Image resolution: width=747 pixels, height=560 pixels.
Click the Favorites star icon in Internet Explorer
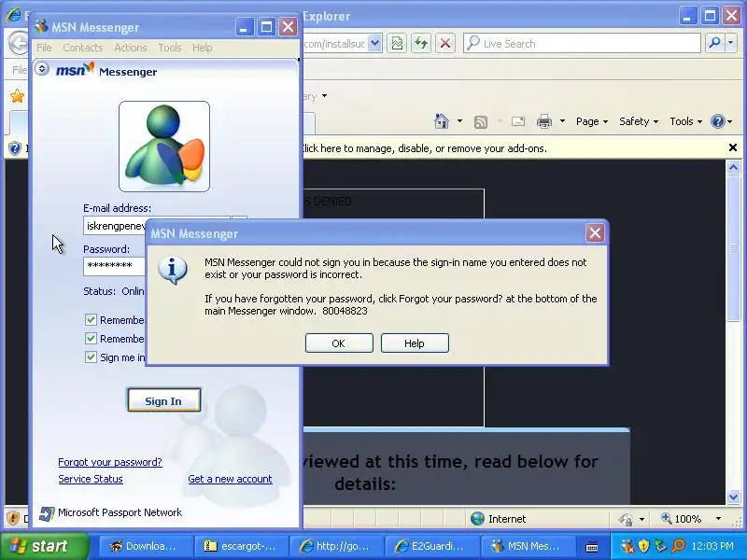18,96
